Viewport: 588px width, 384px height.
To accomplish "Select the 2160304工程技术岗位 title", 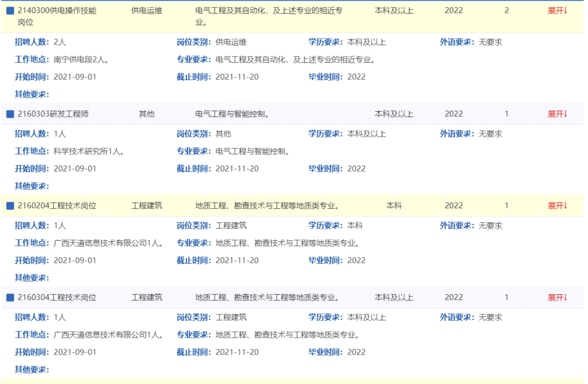I will coord(57,297).
